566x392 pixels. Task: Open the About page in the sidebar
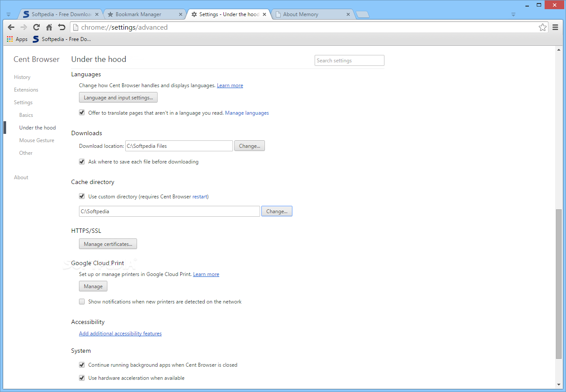pyautogui.click(x=21, y=177)
